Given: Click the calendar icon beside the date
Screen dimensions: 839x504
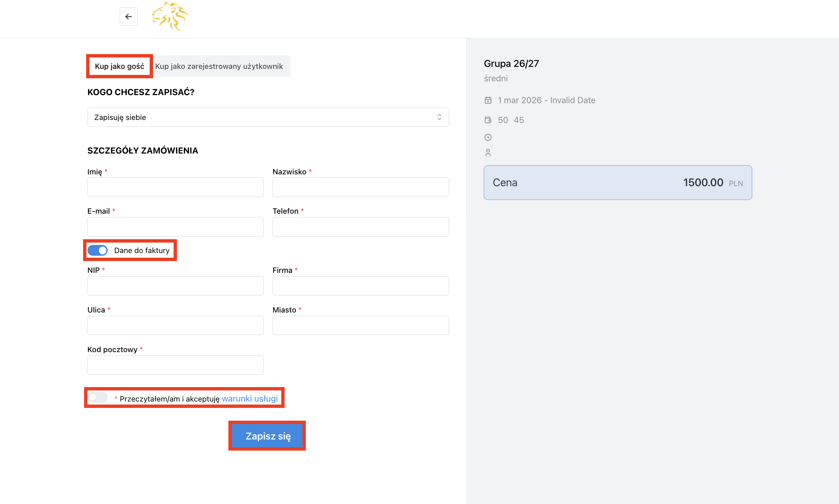Looking at the screenshot, I should [488, 100].
